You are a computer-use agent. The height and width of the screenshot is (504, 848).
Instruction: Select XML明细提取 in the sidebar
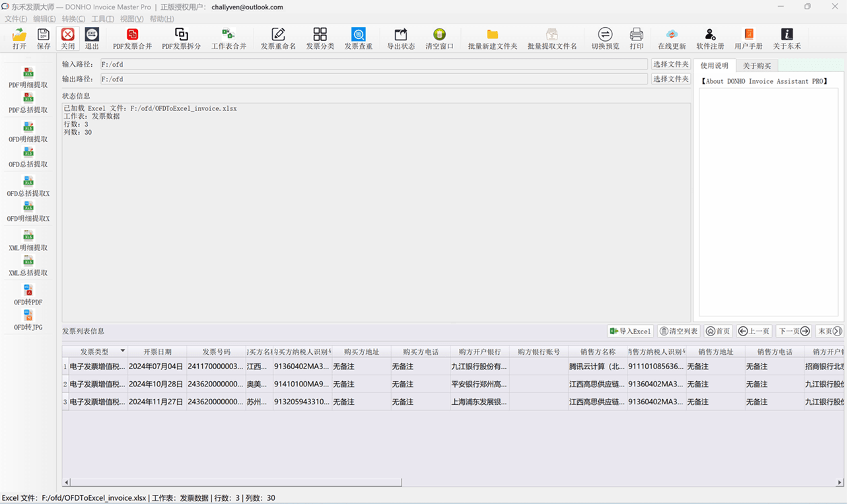click(28, 240)
